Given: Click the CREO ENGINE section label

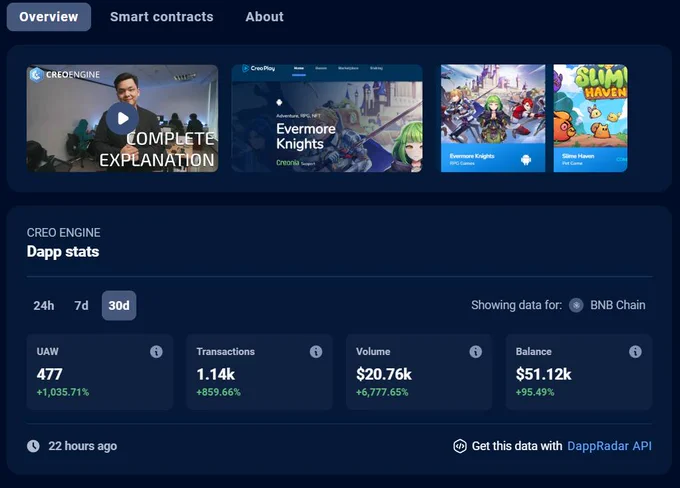Looking at the screenshot, I should click(63, 233).
